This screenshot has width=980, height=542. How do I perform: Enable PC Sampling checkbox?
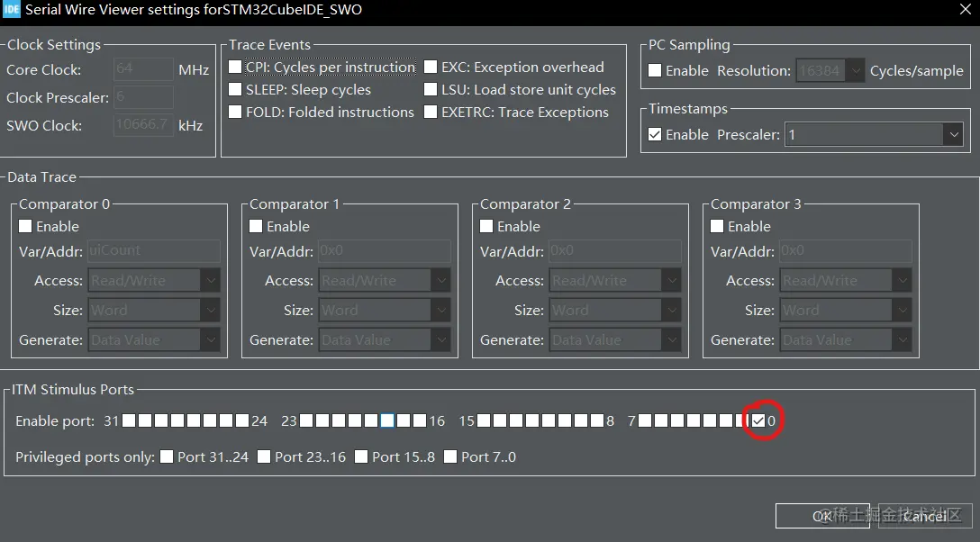pyautogui.click(x=655, y=70)
